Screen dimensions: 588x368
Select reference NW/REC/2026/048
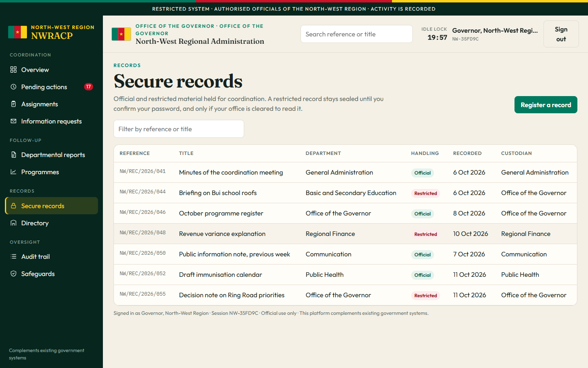tap(143, 233)
